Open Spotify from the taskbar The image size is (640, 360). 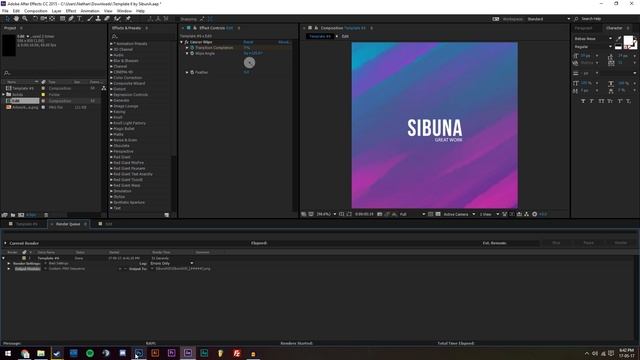90,353
